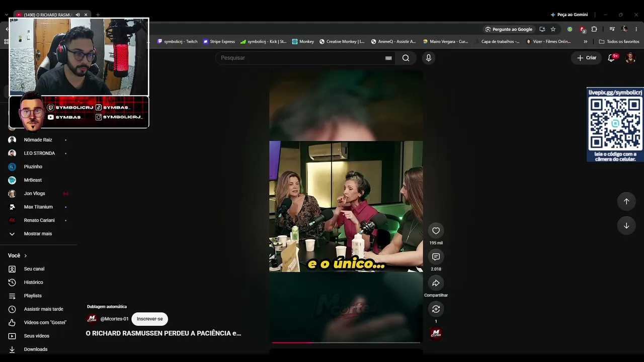Bookmark this page with the star icon

pyautogui.click(x=553, y=29)
